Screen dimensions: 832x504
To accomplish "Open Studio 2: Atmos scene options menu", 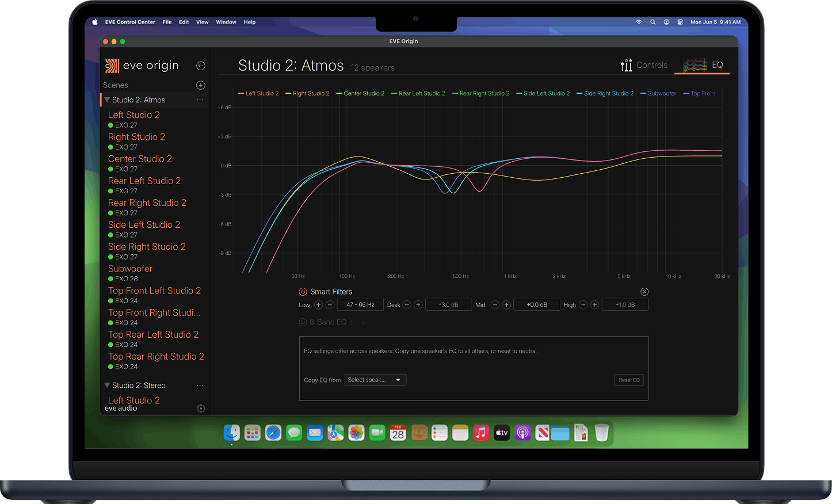I will [x=200, y=100].
